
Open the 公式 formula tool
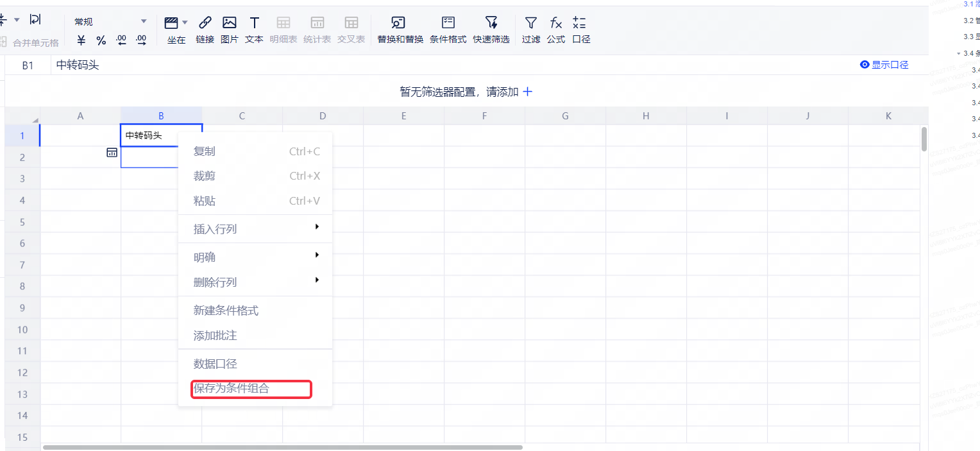(555, 24)
